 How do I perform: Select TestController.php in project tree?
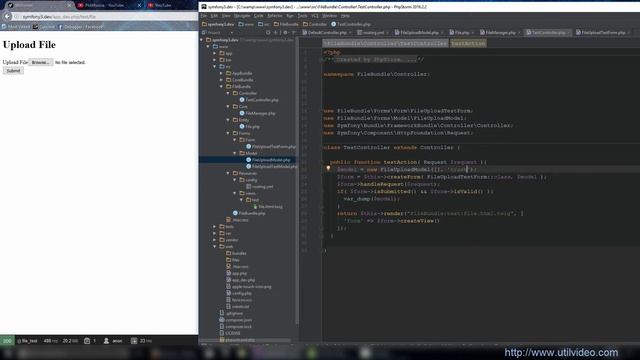click(259, 100)
